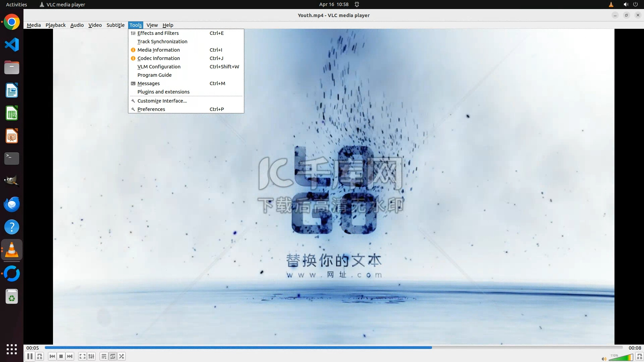Stop playback with the stop button
The image size is (644, 362).
pyautogui.click(x=61, y=356)
